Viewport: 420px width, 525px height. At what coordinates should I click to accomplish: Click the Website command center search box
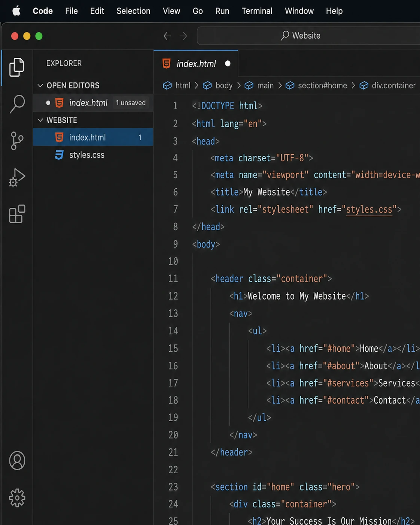(x=308, y=36)
